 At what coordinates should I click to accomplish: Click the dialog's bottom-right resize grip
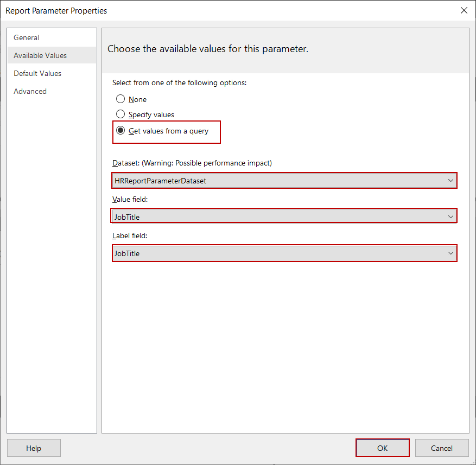[x=472, y=461]
